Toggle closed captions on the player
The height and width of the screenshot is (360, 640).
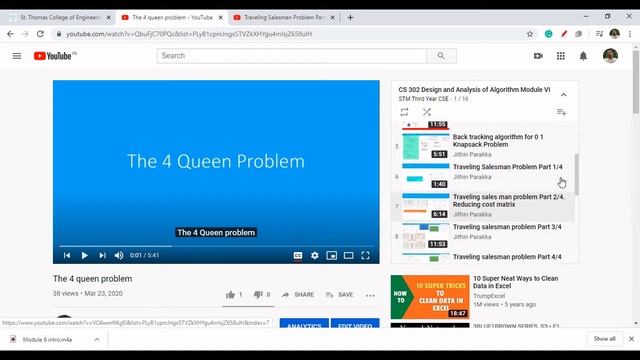[x=298, y=256]
